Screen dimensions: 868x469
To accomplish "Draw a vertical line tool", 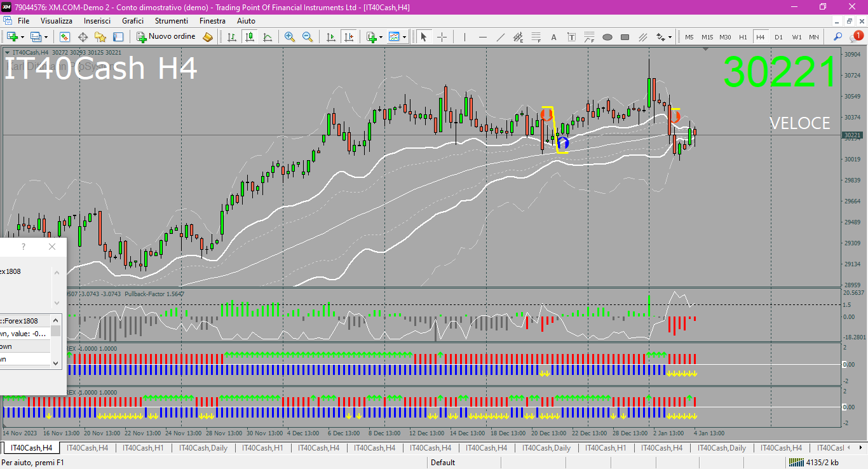I will [x=465, y=37].
